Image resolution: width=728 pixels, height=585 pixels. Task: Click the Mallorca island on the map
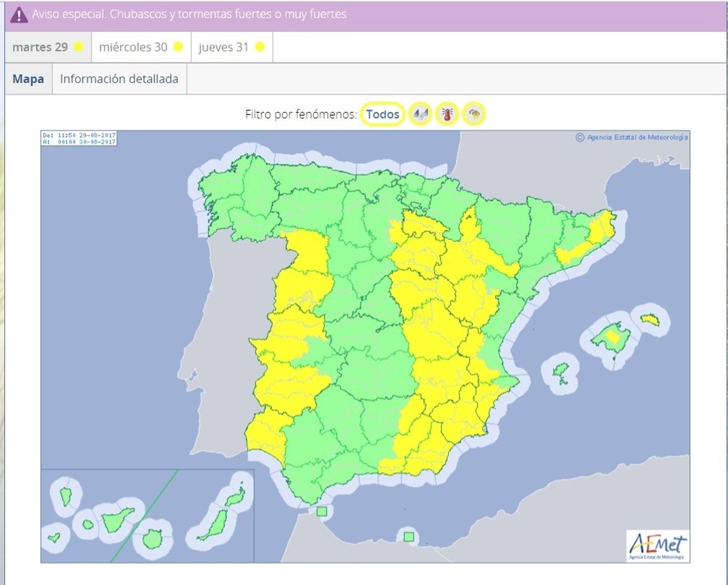[609, 337]
